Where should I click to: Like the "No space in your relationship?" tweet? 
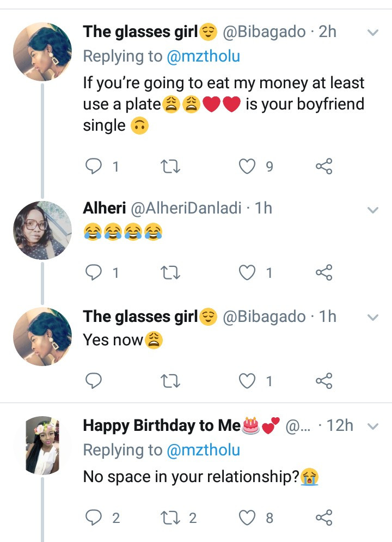click(x=248, y=517)
